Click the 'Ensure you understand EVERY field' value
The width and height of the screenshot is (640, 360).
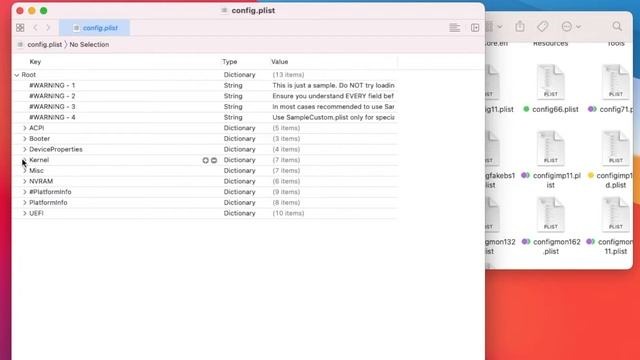(x=333, y=96)
